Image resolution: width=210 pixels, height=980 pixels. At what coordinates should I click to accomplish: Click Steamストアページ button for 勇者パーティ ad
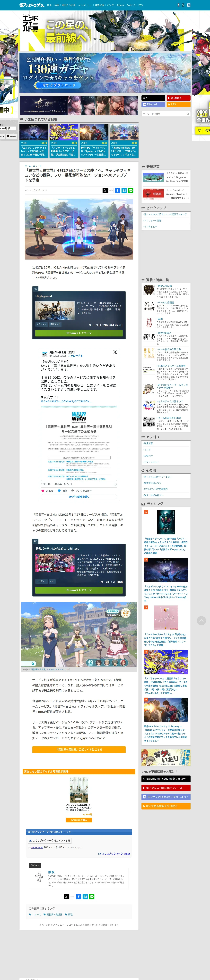tap(79, 590)
